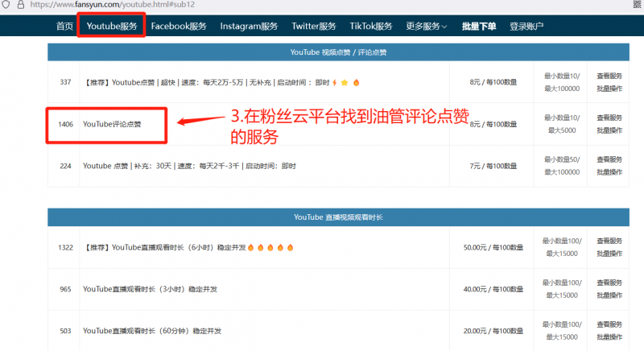The width and height of the screenshot is (644, 351).
Task: Click 批量操作 for service 1406
Action: [x=609, y=130]
